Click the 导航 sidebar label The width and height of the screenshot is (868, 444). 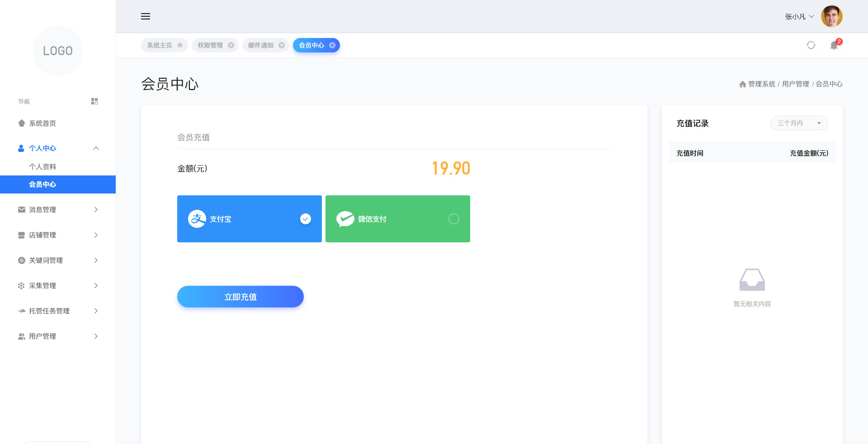click(x=24, y=102)
